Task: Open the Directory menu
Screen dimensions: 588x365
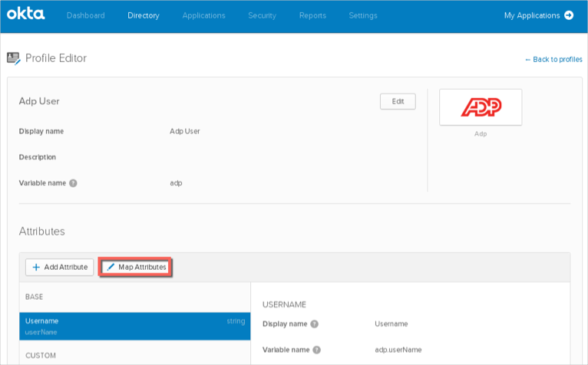Action: [x=144, y=15]
